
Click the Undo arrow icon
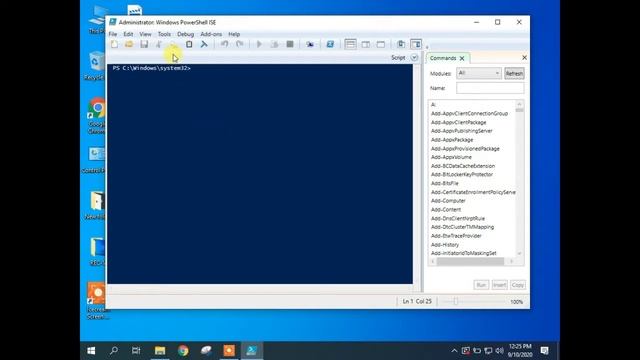[224, 44]
